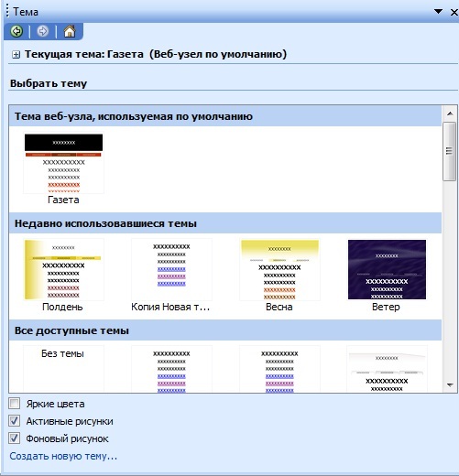
Task: Click Тема веб-узла, используемая по умолчанию header
Action: pyautogui.click(x=225, y=116)
